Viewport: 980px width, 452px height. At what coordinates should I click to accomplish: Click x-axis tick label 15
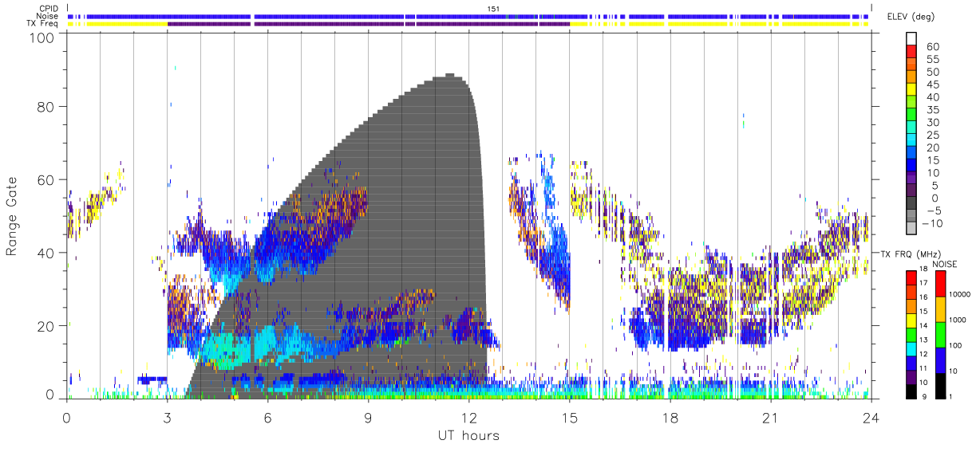click(x=569, y=418)
